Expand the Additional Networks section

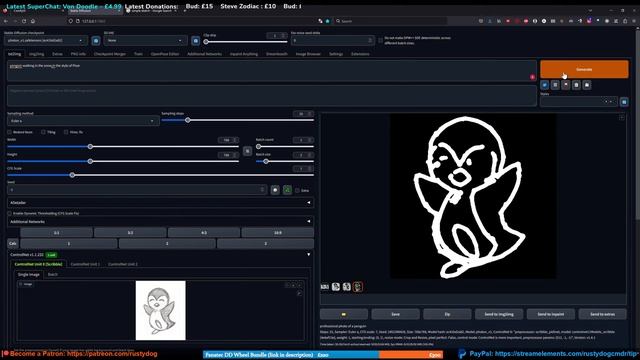[x=160, y=222]
